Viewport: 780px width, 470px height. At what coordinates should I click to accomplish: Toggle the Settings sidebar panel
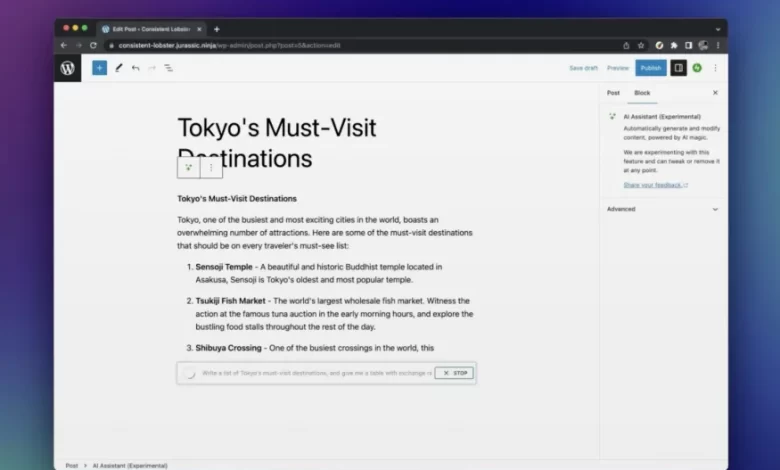679,68
